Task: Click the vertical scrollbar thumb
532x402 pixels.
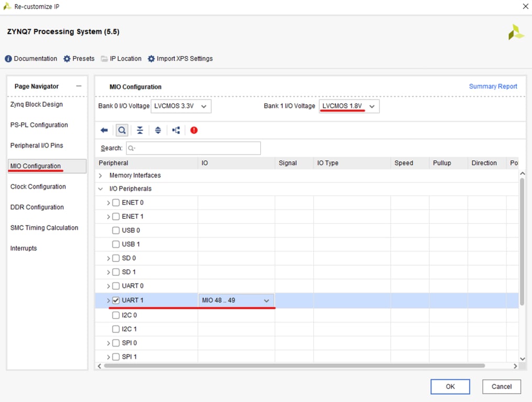Action: (x=522, y=241)
